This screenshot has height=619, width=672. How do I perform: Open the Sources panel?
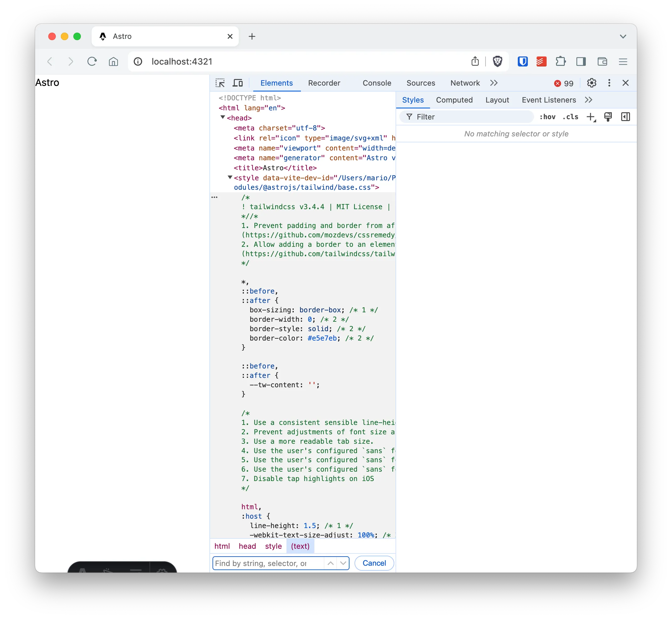pos(421,83)
